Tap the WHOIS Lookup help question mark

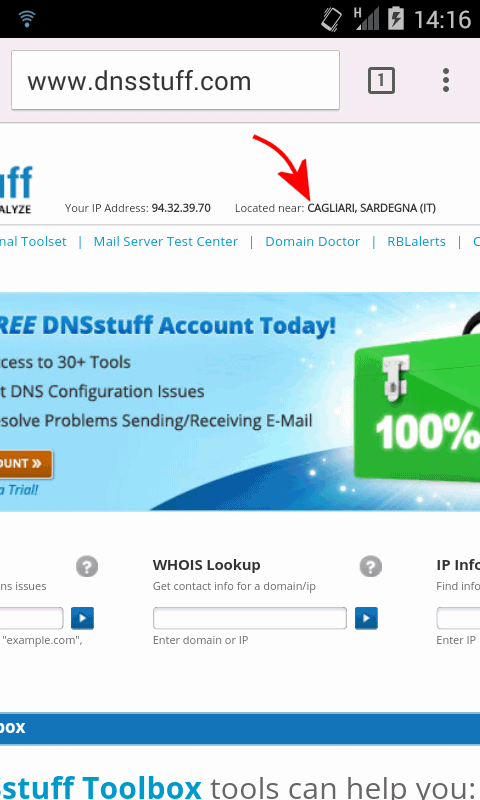(370, 566)
